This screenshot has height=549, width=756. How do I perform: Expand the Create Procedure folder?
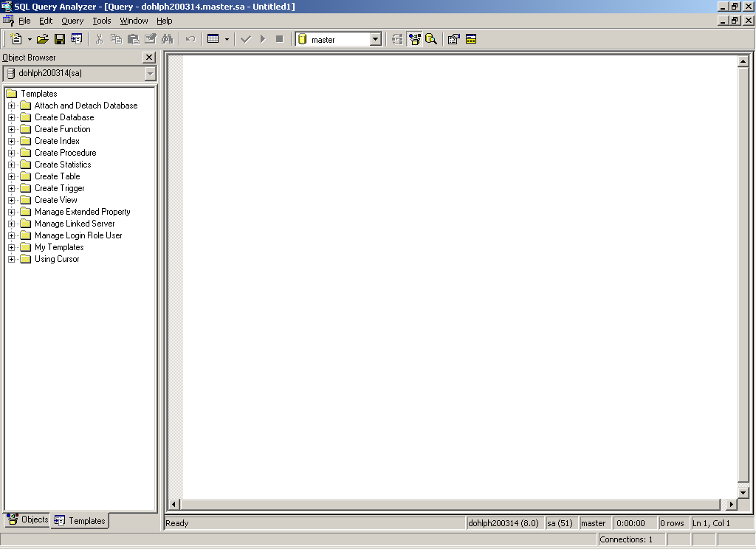coord(12,153)
